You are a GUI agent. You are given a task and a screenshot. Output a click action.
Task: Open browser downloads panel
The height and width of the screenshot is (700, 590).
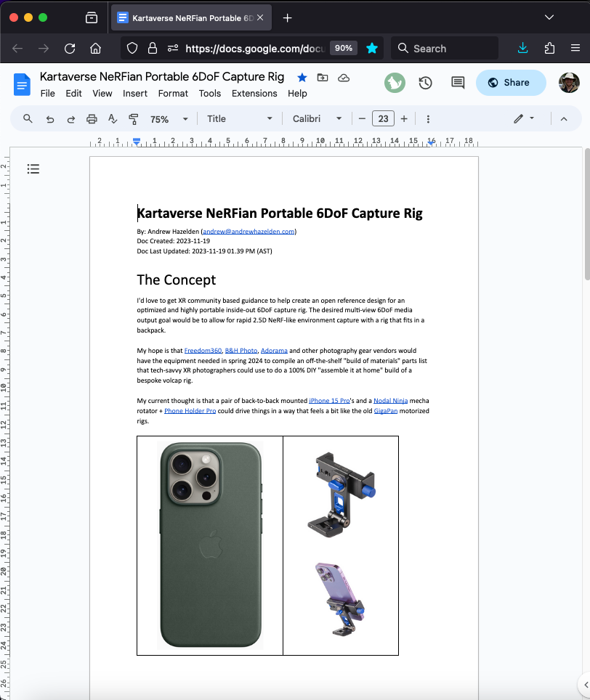523,48
